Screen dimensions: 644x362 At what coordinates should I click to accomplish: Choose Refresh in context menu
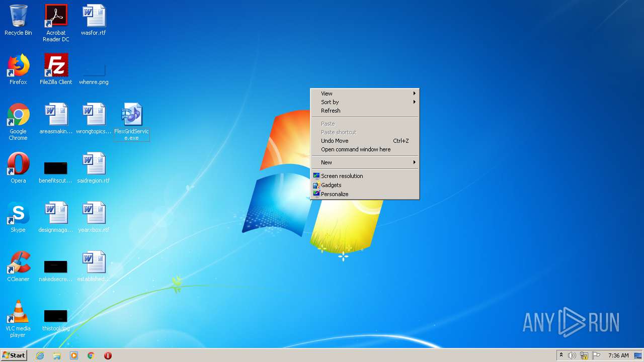click(365, 111)
